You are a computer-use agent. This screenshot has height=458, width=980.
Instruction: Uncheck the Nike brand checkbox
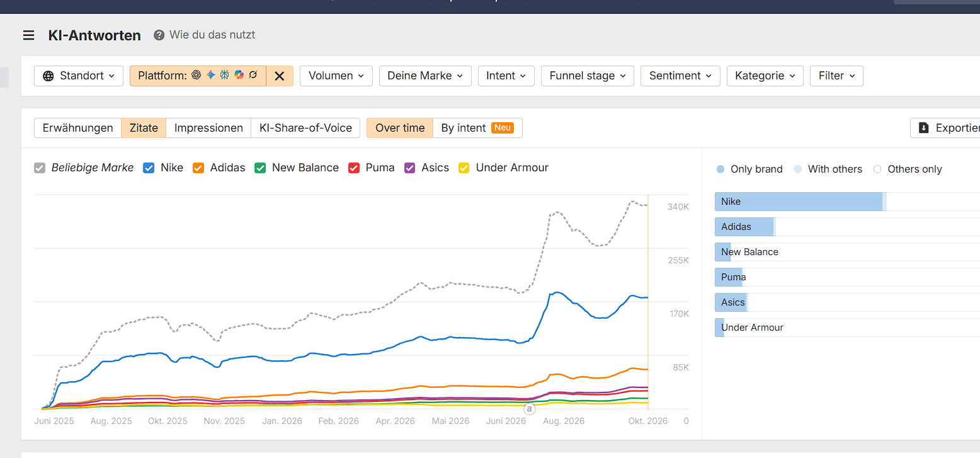pos(149,168)
